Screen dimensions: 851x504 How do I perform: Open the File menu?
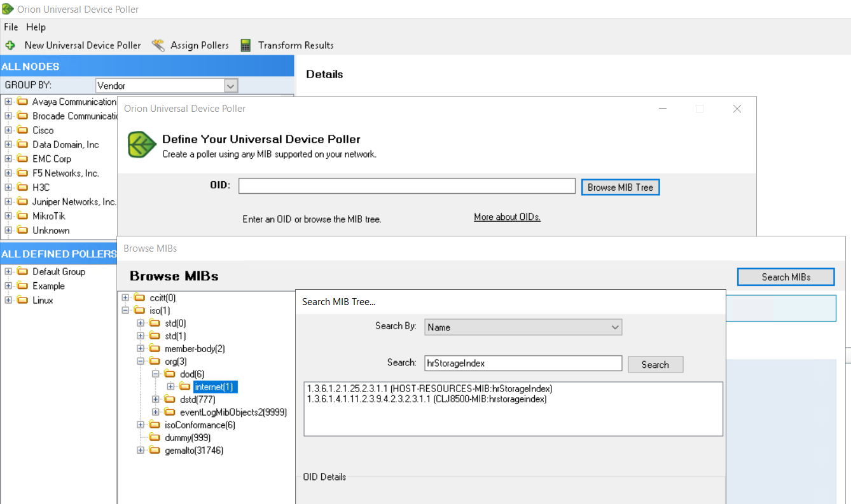click(10, 27)
